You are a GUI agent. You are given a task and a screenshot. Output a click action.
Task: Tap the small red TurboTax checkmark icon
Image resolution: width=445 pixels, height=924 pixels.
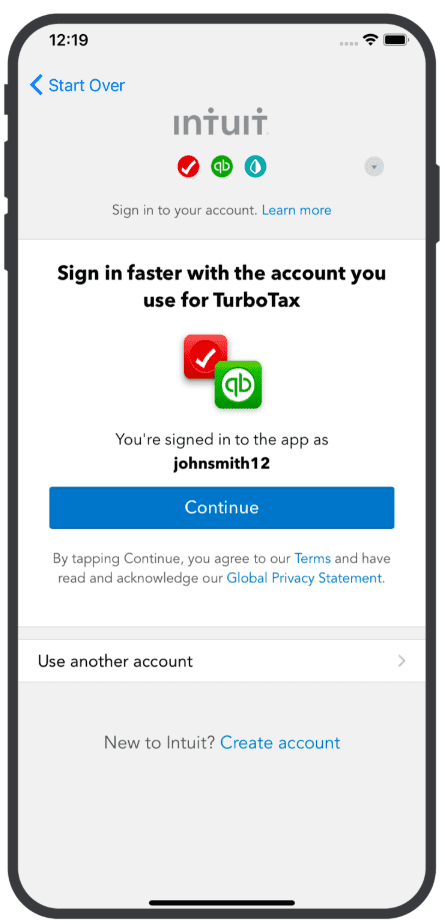(x=188, y=167)
